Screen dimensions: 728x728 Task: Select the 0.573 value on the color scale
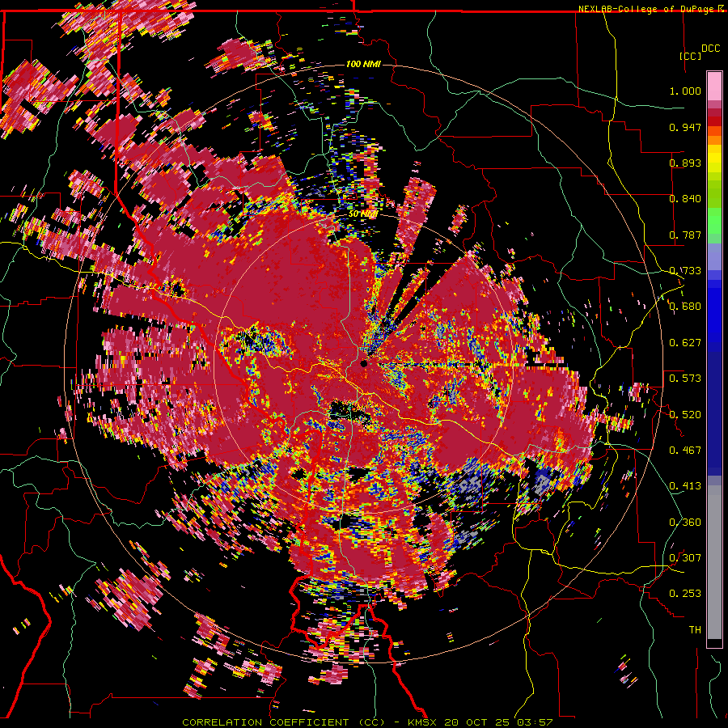click(x=685, y=379)
